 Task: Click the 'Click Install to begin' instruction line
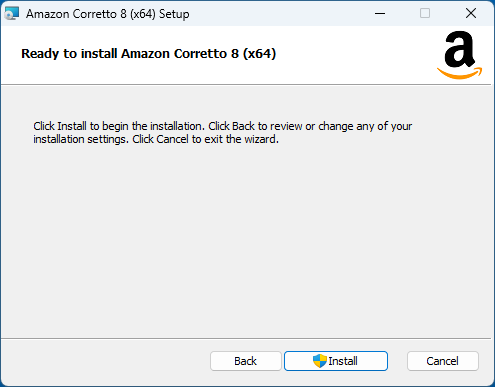223,126
